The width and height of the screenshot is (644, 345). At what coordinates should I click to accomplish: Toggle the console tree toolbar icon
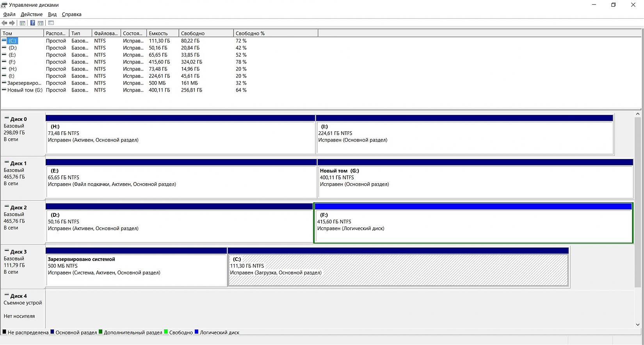23,23
